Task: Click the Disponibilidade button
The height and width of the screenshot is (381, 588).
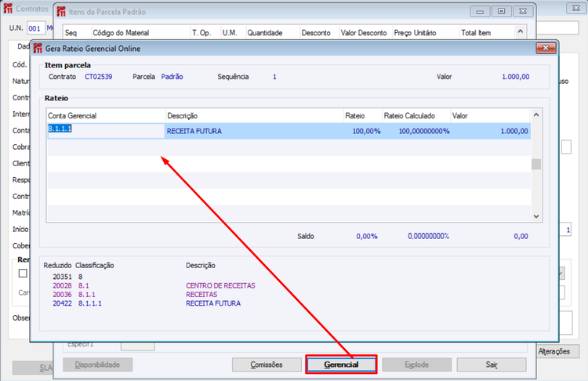Action: coord(97,365)
